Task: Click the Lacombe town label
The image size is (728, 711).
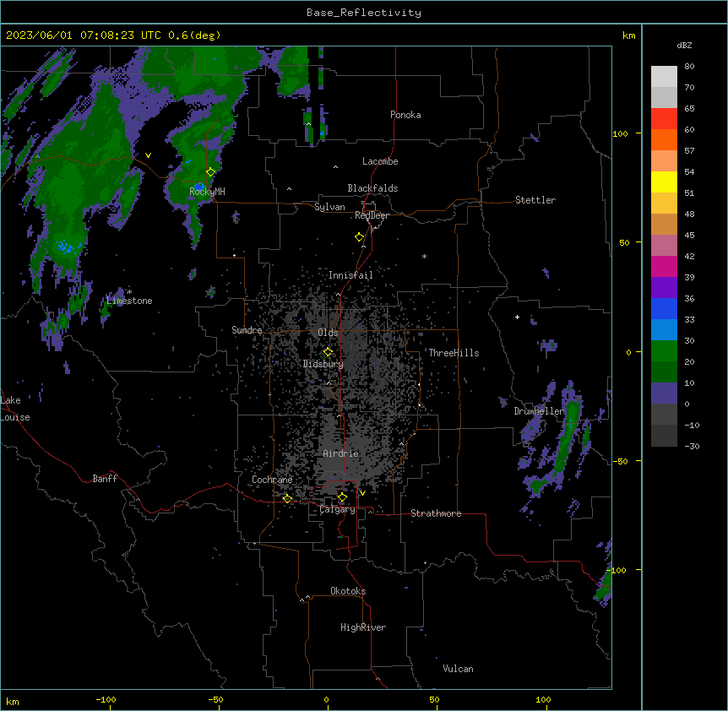Action: tap(380, 161)
